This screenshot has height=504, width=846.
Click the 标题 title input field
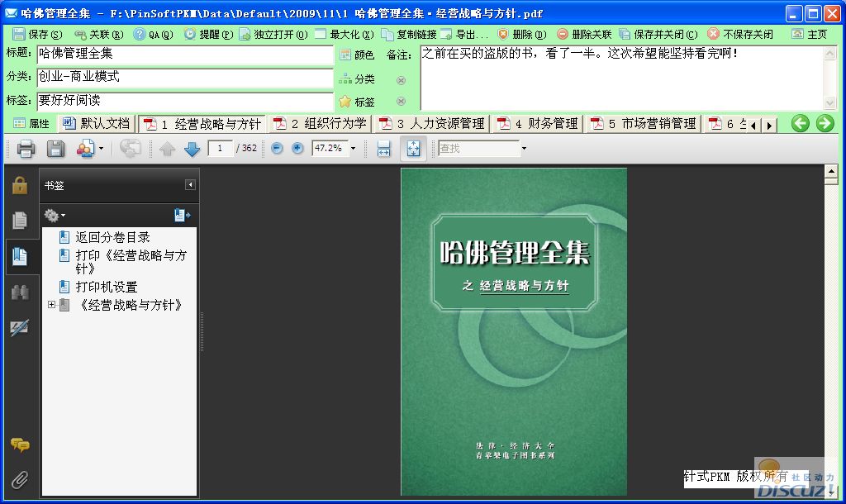pos(185,55)
